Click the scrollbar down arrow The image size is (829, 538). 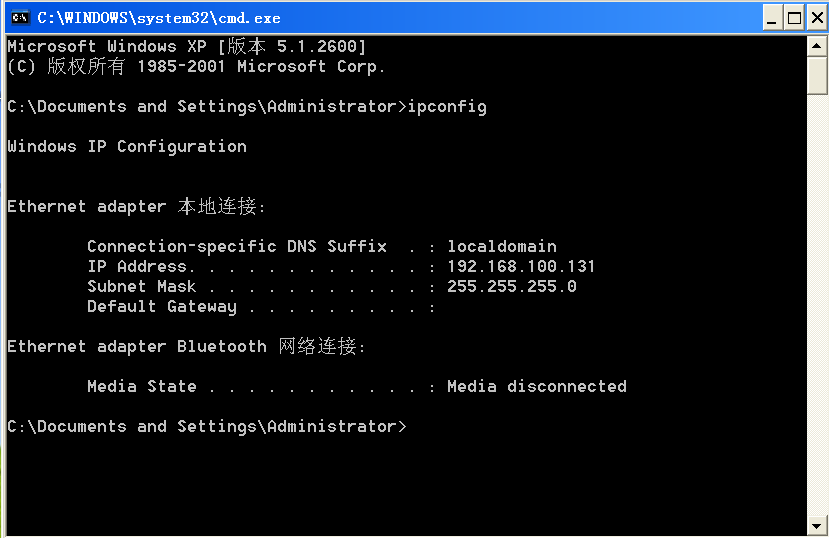coord(818,525)
